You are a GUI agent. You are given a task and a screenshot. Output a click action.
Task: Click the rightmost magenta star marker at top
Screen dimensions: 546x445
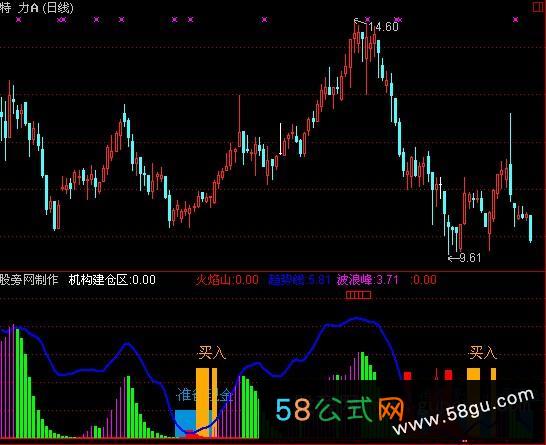[515, 19]
